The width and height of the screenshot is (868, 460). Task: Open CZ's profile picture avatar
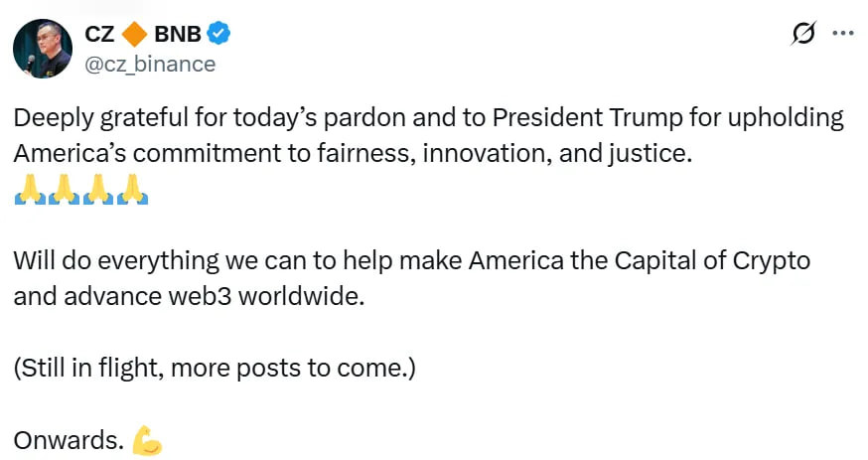(43, 49)
